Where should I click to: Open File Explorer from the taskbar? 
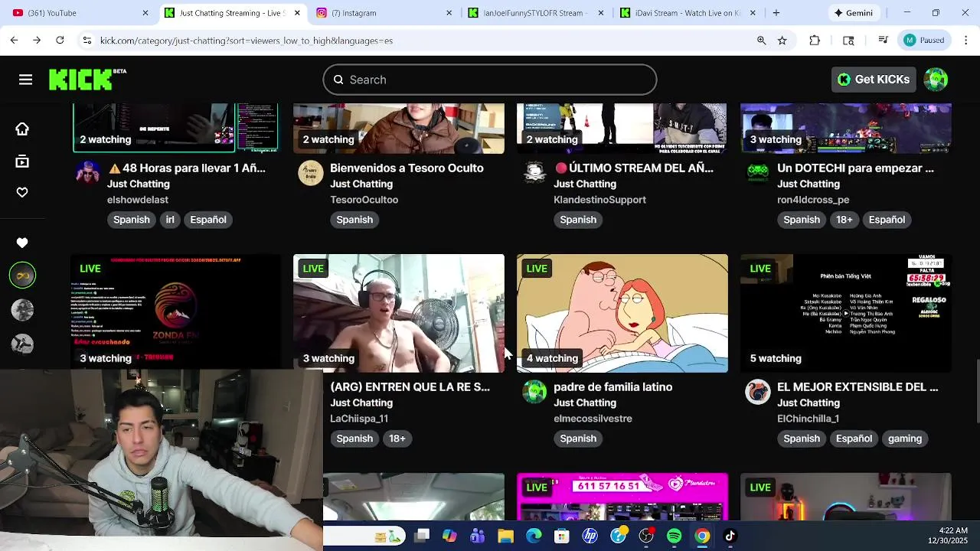coord(505,536)
